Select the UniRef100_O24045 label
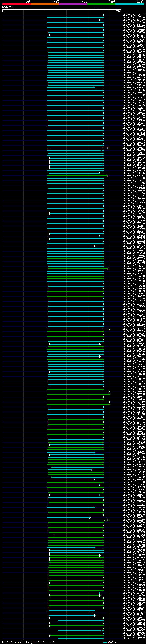The image size is (146, 644). coord(134,118)
